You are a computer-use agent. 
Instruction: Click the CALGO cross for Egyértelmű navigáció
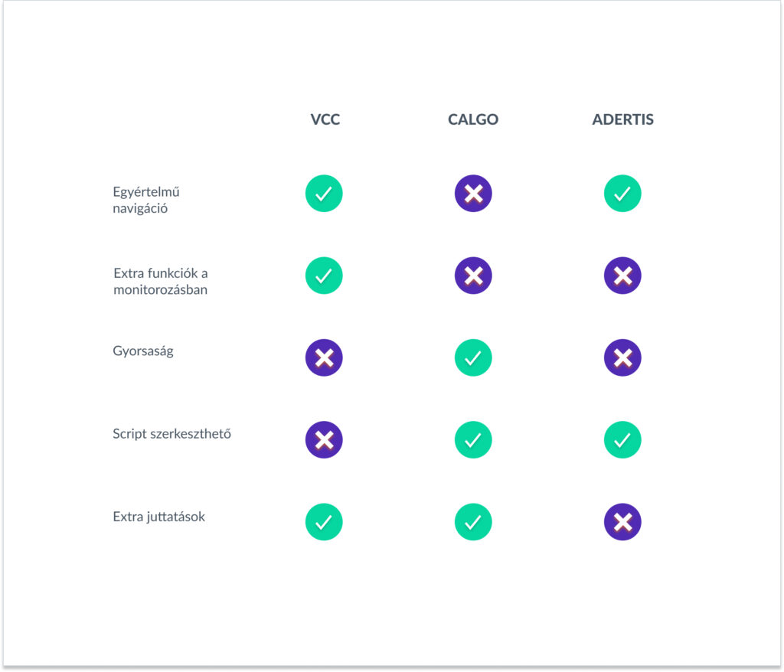click(x=473, y=194)
